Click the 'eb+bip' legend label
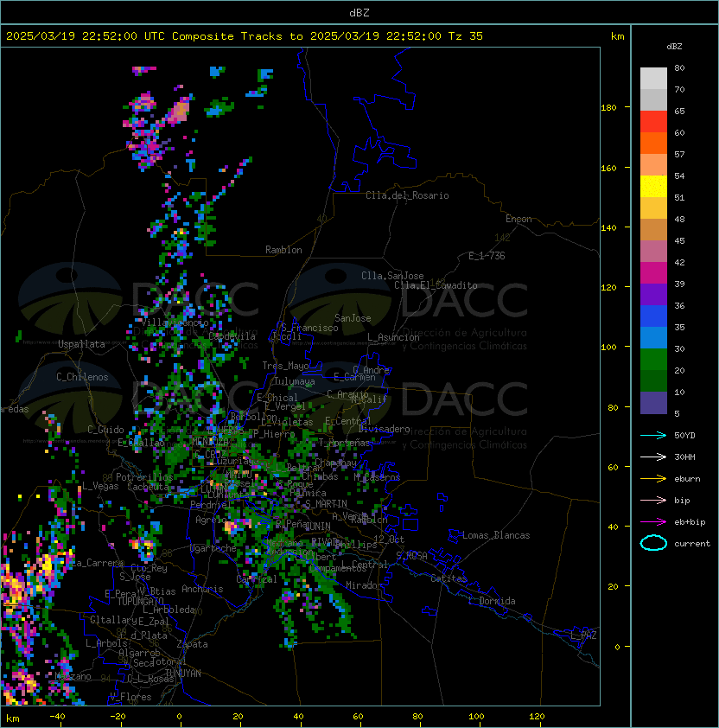This screenshot has height=728, width=719. 690,522
